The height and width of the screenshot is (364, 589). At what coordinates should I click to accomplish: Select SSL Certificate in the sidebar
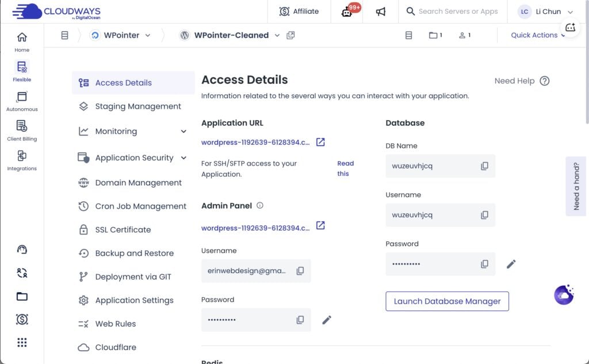(123, 229)
